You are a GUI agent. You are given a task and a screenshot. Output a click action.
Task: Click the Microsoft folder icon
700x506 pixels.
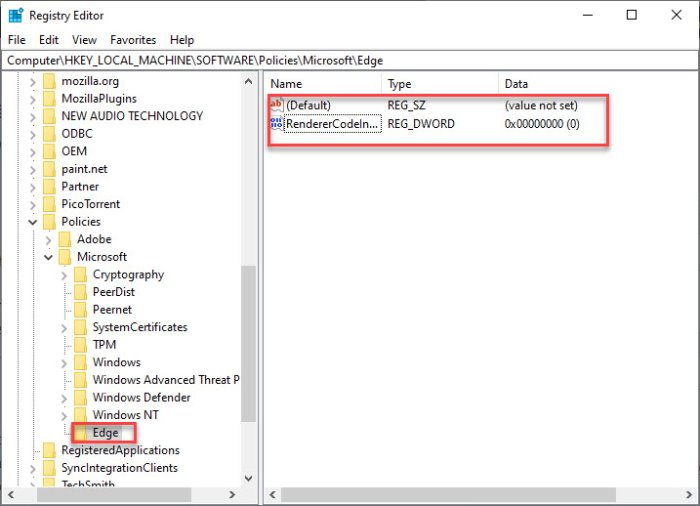point(65,257)
